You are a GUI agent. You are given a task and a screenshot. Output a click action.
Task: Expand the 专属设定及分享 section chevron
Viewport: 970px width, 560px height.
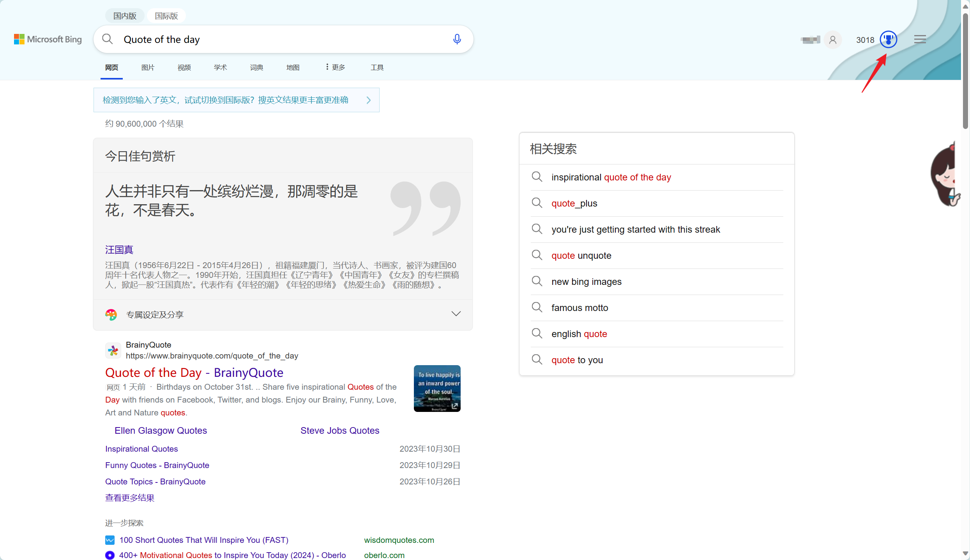tap(456, 314)
